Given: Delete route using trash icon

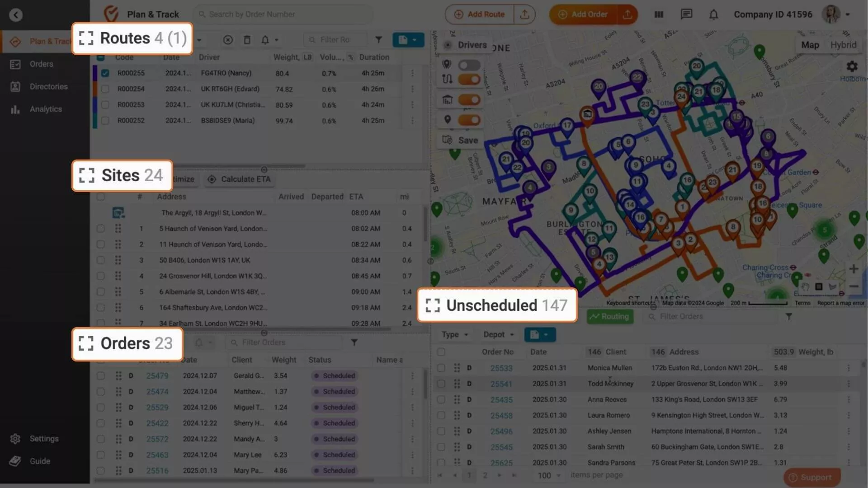Looking at the screenshot, I should coord(247,40).
